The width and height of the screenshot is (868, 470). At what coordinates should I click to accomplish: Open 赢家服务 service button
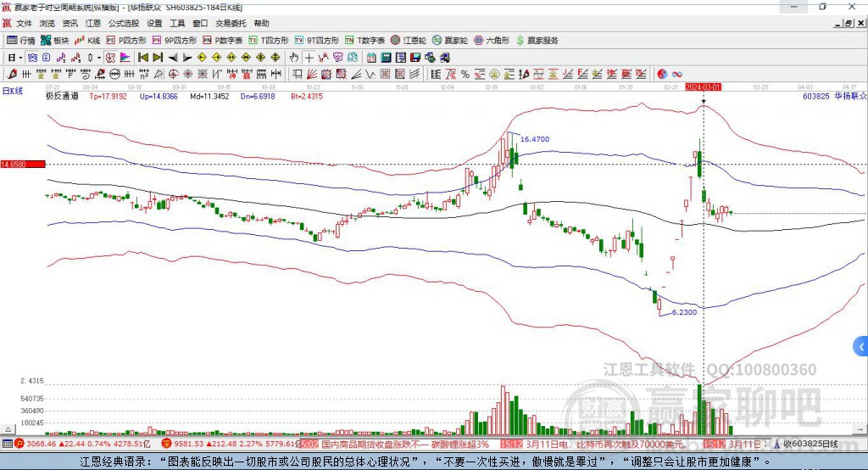[537, 41]
